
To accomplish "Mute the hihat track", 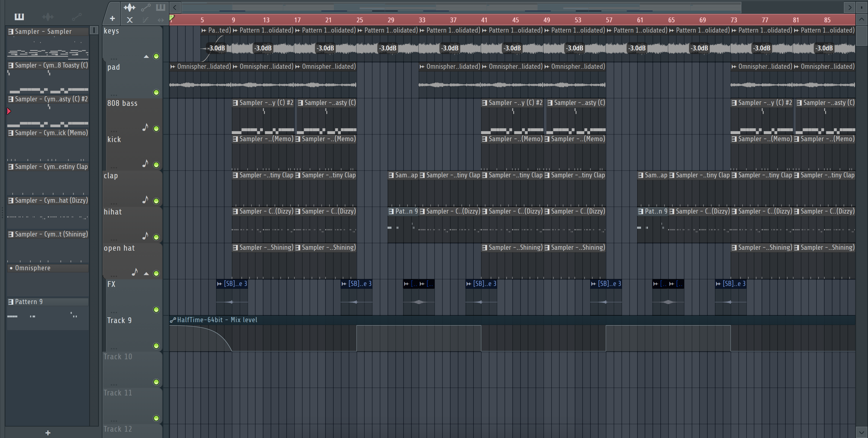I will point(156,237).
